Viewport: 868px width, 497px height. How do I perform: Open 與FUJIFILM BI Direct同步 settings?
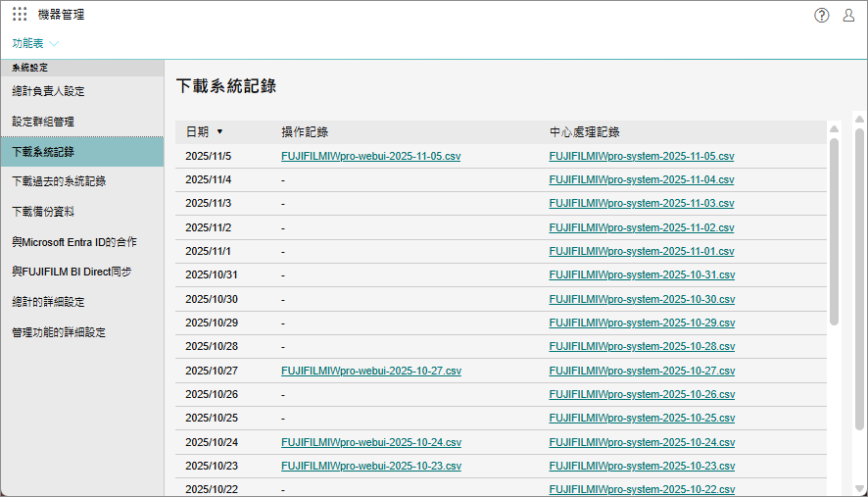coord(72,271)
